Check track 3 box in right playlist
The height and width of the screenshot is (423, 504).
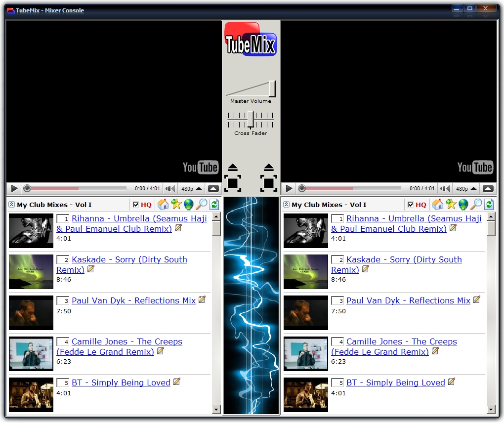337,300
